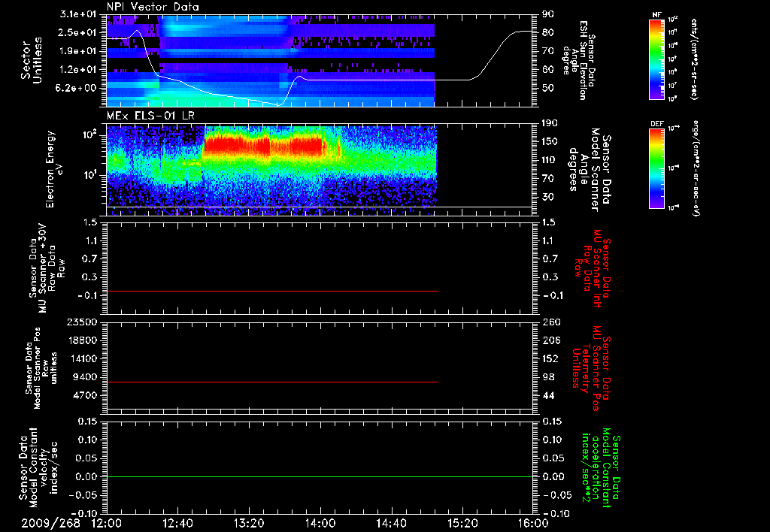Select the "NPI Vector Data" panel title
The image size is (770, 532).
click(x=153, y=7)
